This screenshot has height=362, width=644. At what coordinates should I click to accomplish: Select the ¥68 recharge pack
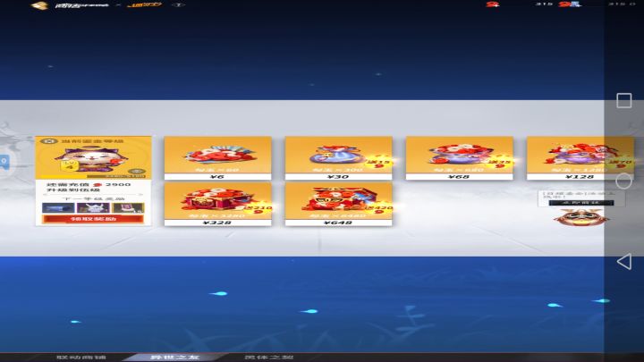pos(459,158)
